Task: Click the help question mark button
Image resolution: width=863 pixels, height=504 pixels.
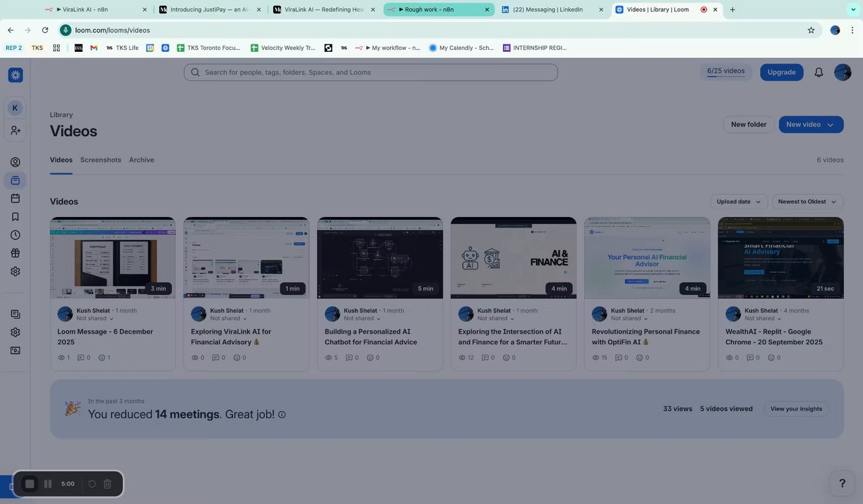Action: (x=842, y=483)
